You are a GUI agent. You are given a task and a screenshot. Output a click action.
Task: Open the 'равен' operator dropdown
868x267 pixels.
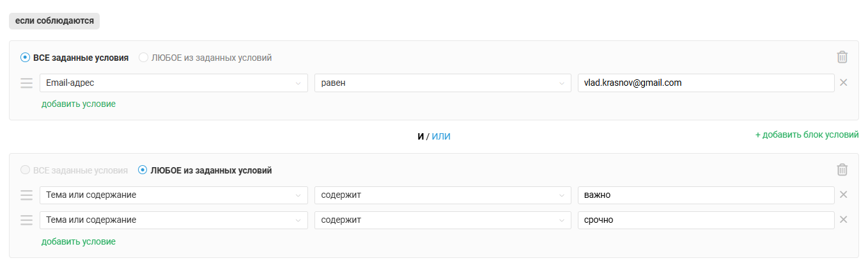(442, 83)
